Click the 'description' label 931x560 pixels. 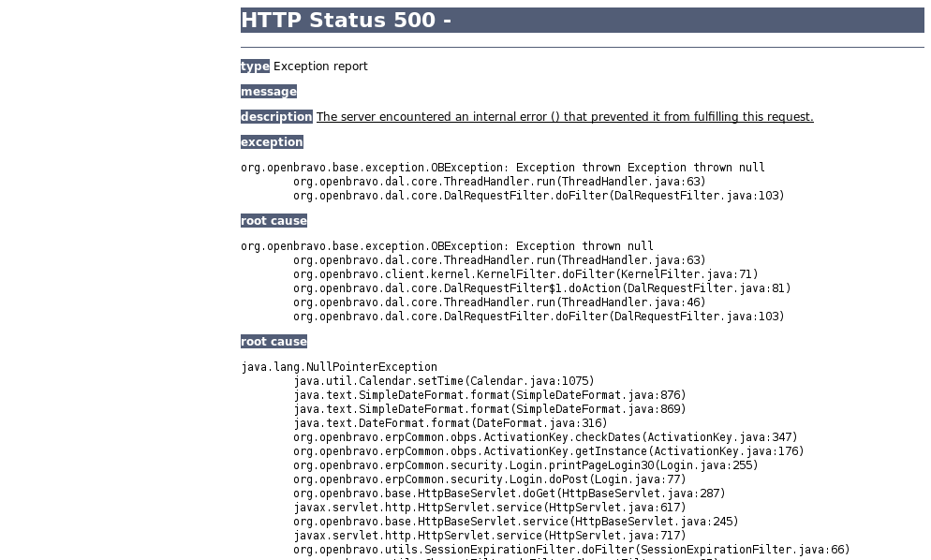(276, 116)
